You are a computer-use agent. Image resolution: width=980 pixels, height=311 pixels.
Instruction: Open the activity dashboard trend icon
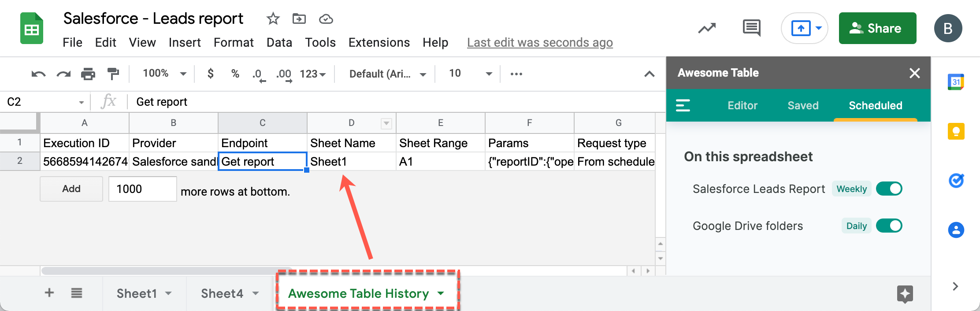coord(707,29)
